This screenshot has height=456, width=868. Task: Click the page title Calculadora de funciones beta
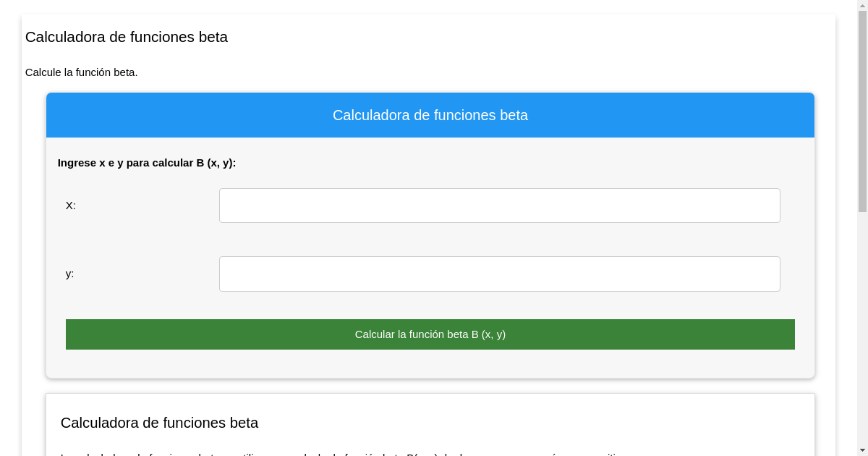point(126,37)
